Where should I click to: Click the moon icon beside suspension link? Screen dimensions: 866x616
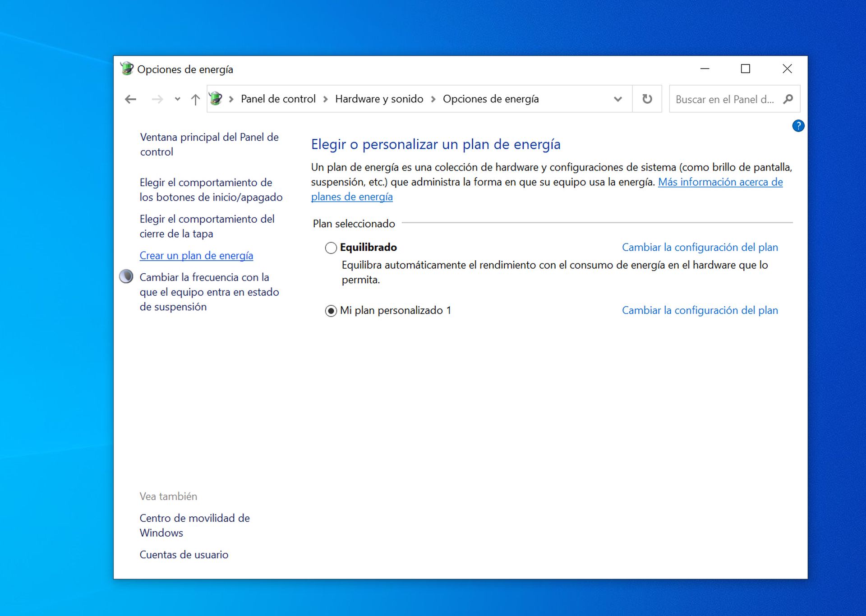126,276
